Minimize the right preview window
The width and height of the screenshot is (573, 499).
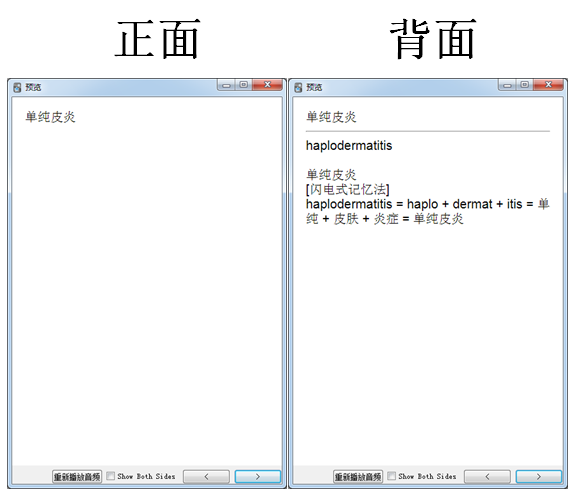pos(507,85)
